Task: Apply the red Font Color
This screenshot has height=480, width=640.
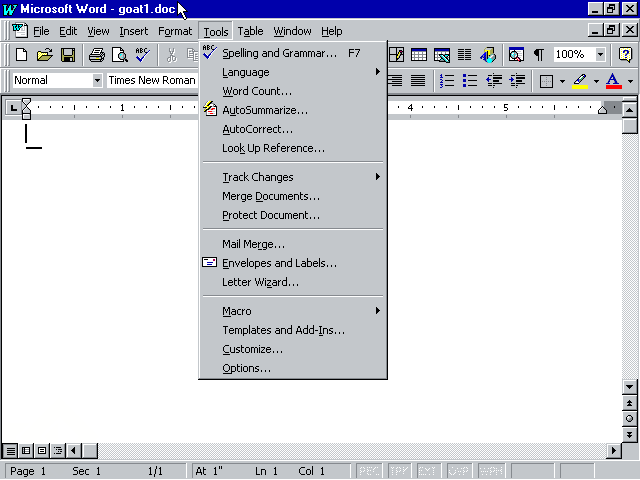Action: click(613, 81)
